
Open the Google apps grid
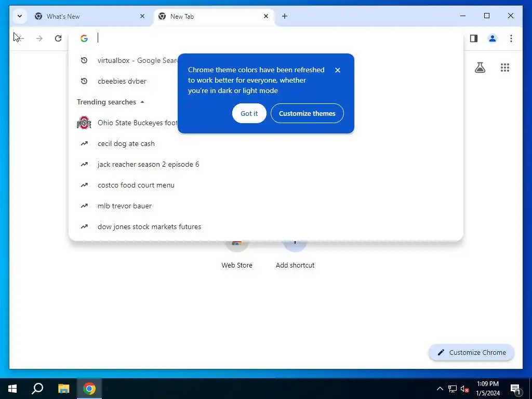point(505,68)
